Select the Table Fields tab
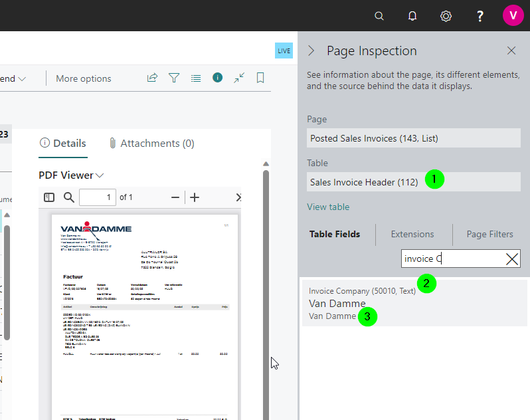The height and width of the screenshot is (420, 530). point(335,234)
